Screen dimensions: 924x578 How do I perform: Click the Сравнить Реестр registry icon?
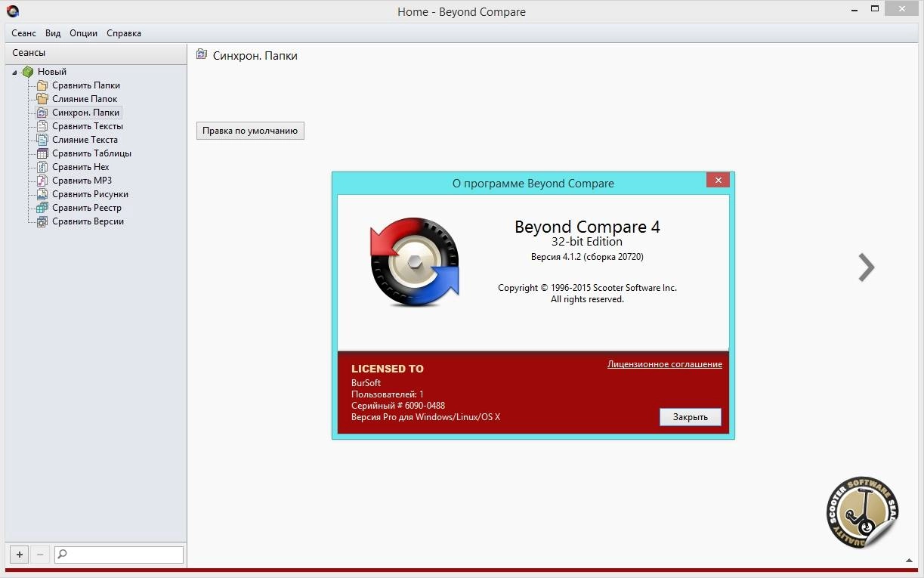(42, 208)
